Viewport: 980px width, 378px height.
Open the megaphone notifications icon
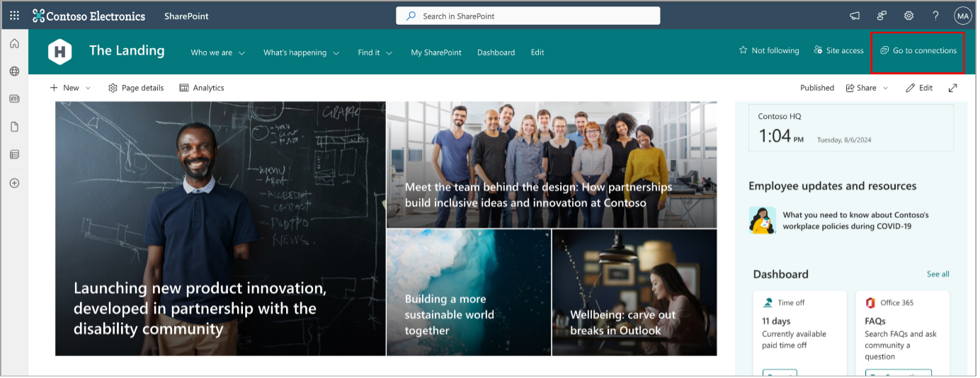pyautogui.click(x=855, y=16)
